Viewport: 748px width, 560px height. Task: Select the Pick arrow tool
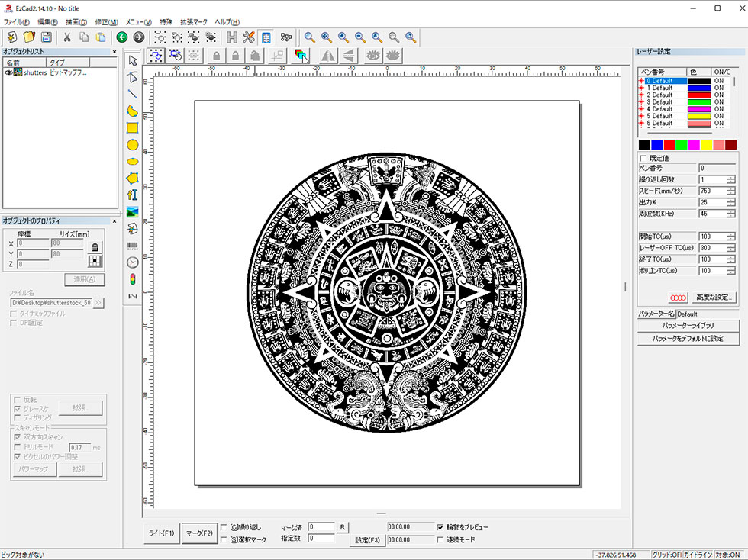(x=133, y=61)
